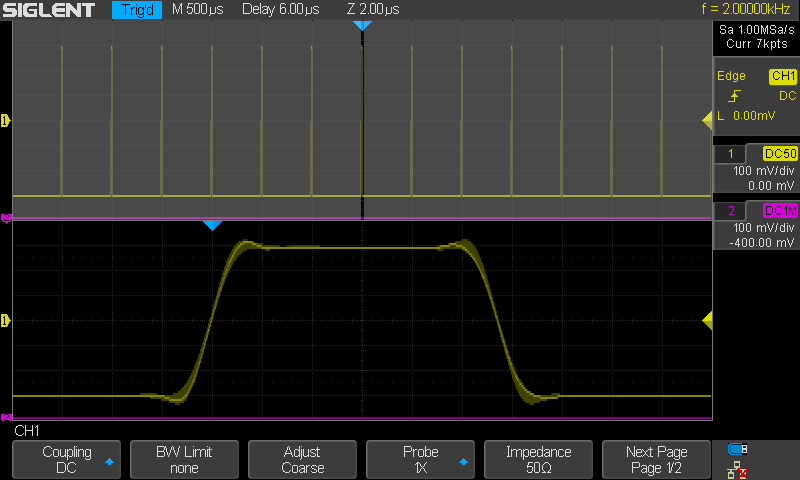Click the channel 2 marker in the upper window
Viewport: 800px width, 480px height.
(x=6, y=218)
